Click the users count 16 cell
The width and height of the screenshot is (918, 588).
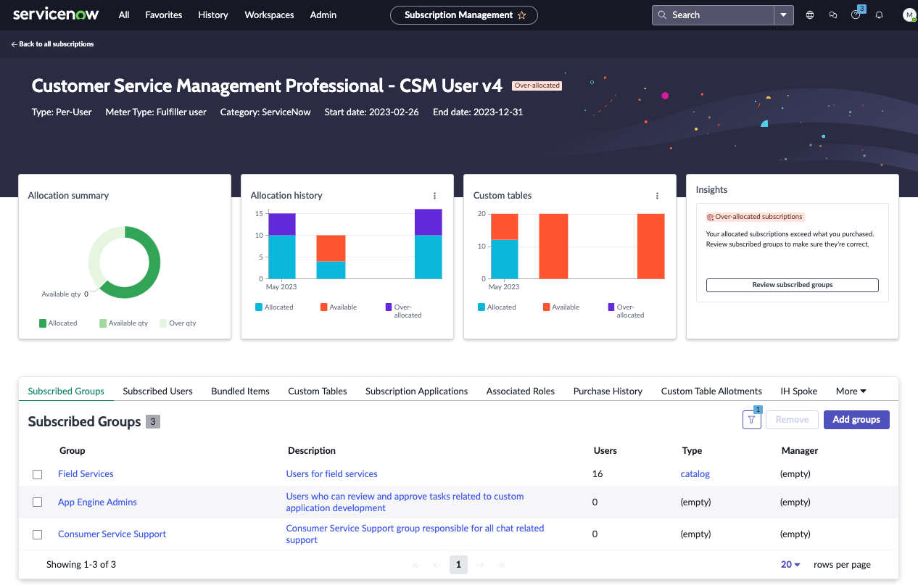pyautogui.click(x=597, y=474)
